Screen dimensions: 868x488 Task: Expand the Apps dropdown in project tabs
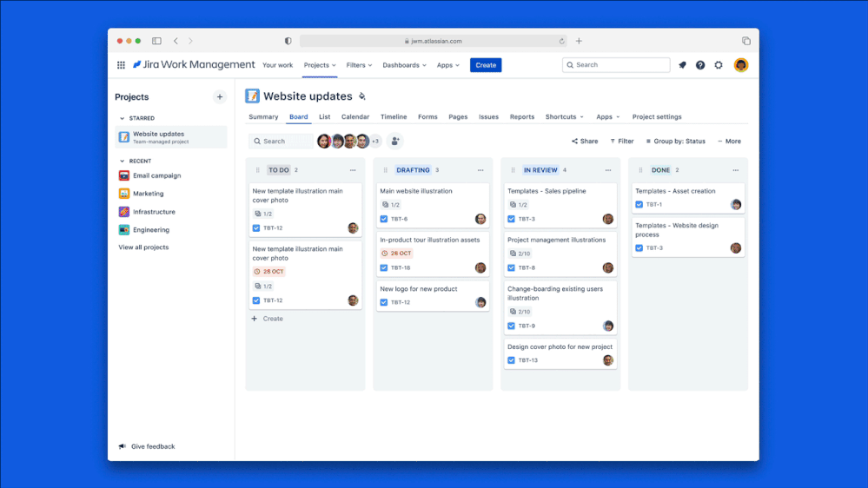click(x=608, y=116)
